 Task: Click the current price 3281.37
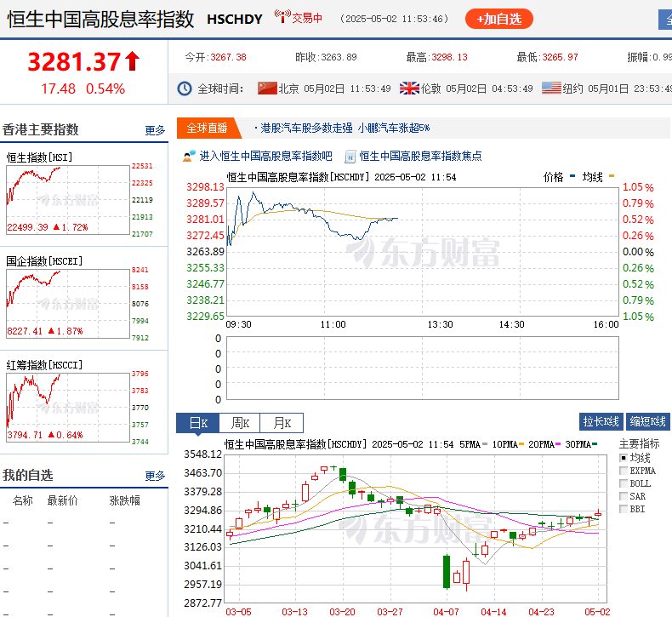coord(74,62)
